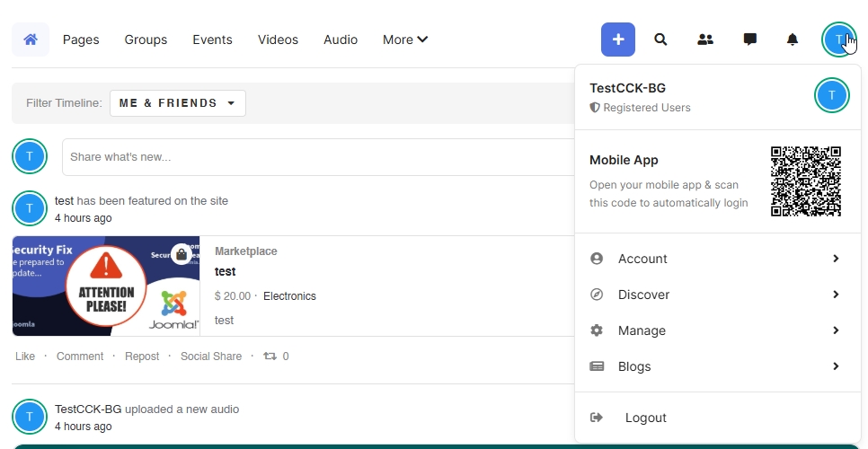Click the Like link under the post
This screenshot has height=449, width=868.
click(x=25, y=357)
